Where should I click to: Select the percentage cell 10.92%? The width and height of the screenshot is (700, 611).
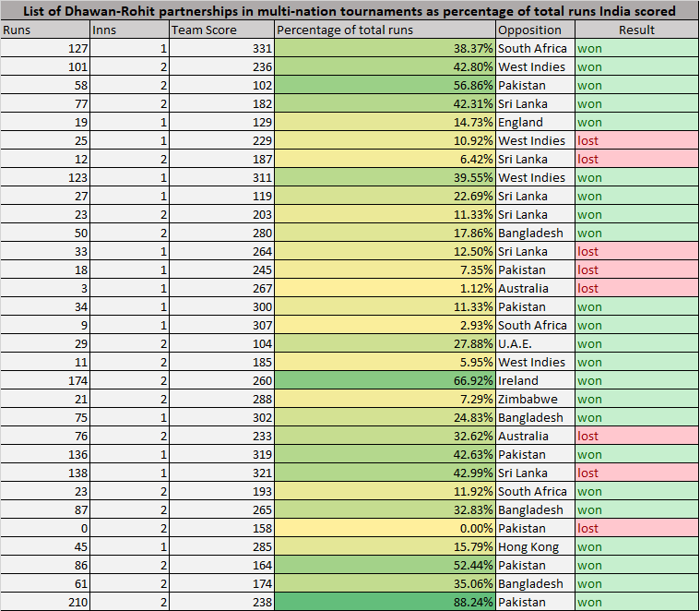pyautogui.click(x=385, y=140)
